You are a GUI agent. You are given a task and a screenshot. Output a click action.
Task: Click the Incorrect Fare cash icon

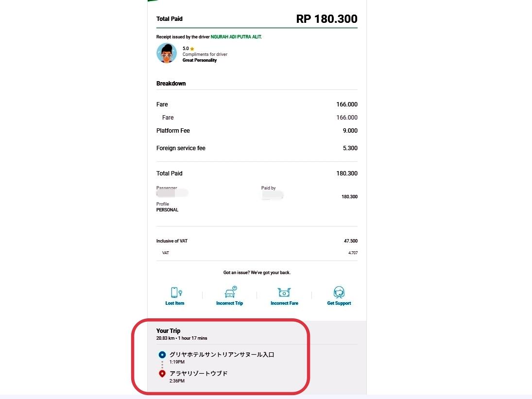click(x=284, y=292)
